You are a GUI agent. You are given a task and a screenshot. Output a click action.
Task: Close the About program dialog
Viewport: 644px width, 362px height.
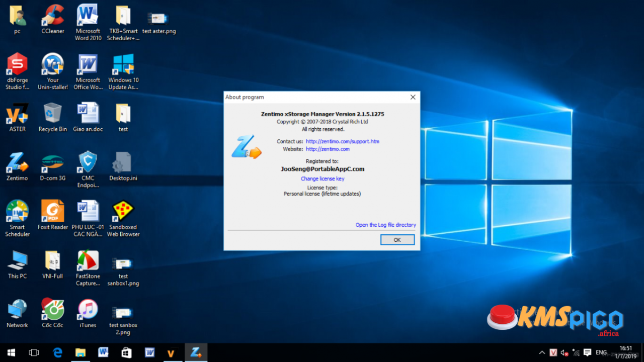click(413, 98)
